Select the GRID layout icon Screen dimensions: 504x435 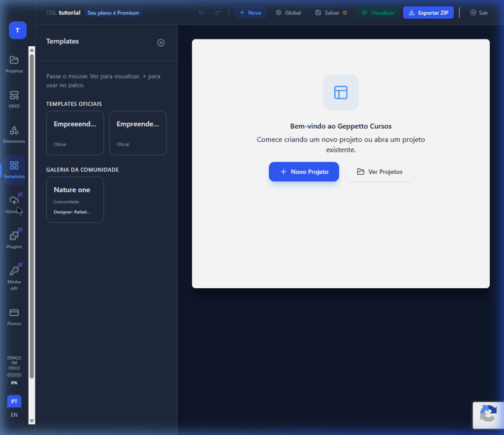(x=14, y=96)
